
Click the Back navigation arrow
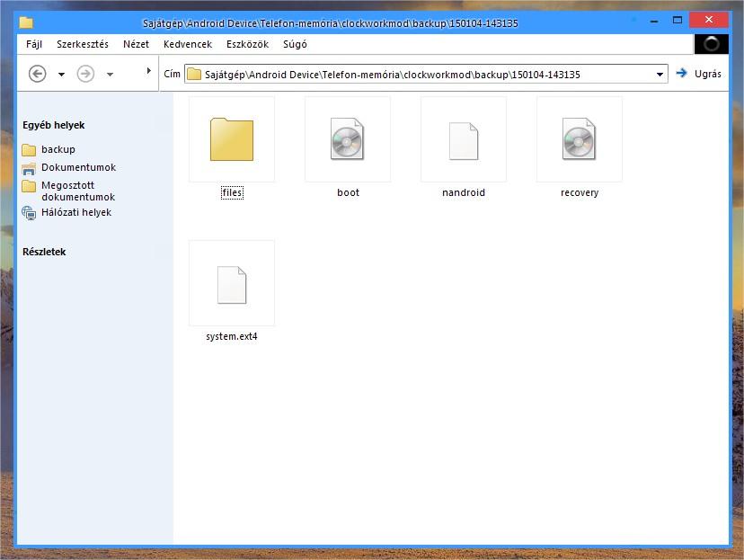pos(38,74)
